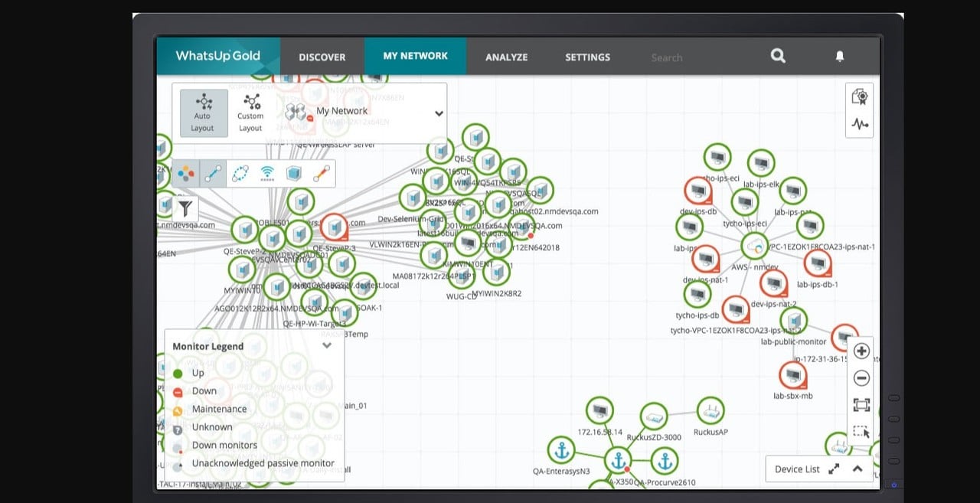The width and height of the screenshot is (980, 503).
Task: Select the RuckusZD-3000 controller node
Action: [x=654, y=417]
